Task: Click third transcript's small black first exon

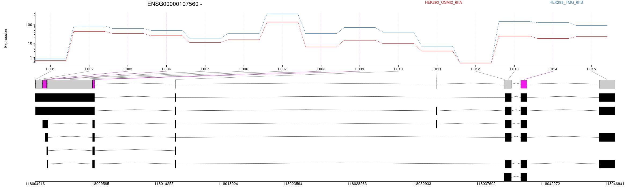Action: pos(45,124)
